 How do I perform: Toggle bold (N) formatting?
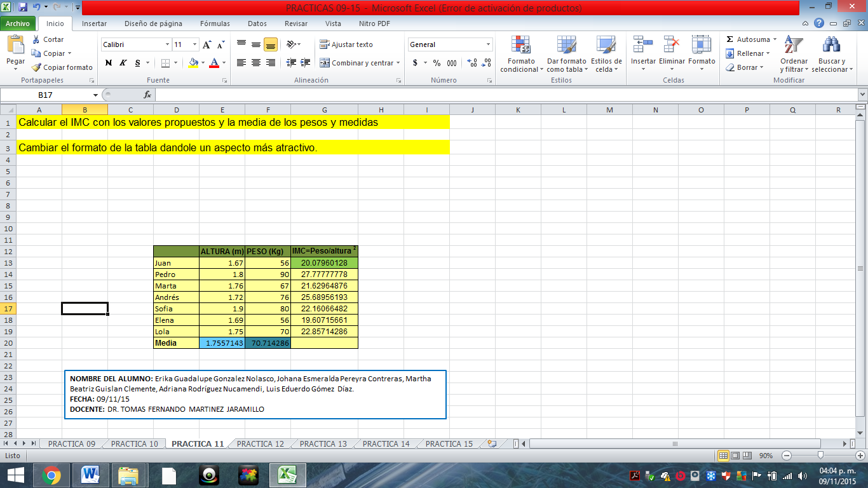[x=108, y=63]
